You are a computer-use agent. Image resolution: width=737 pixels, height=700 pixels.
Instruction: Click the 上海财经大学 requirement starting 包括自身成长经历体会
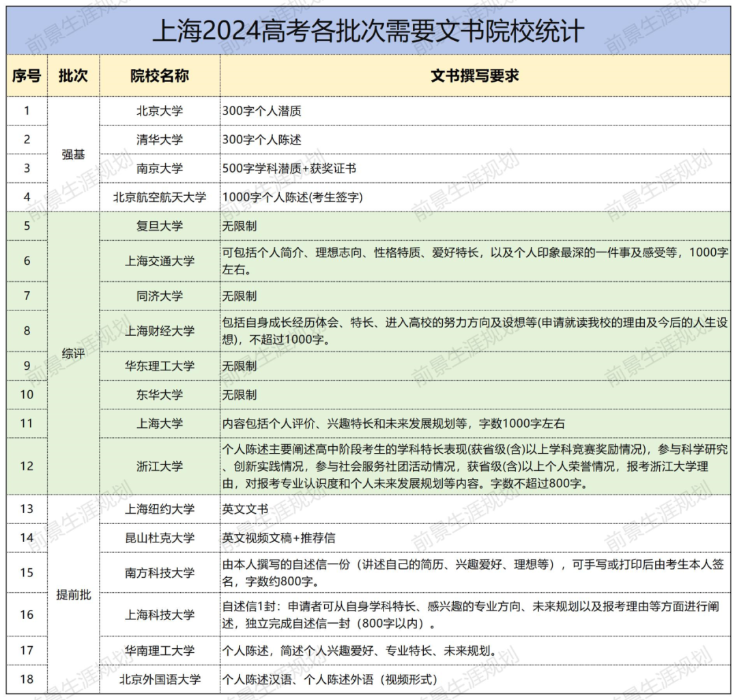475,331
